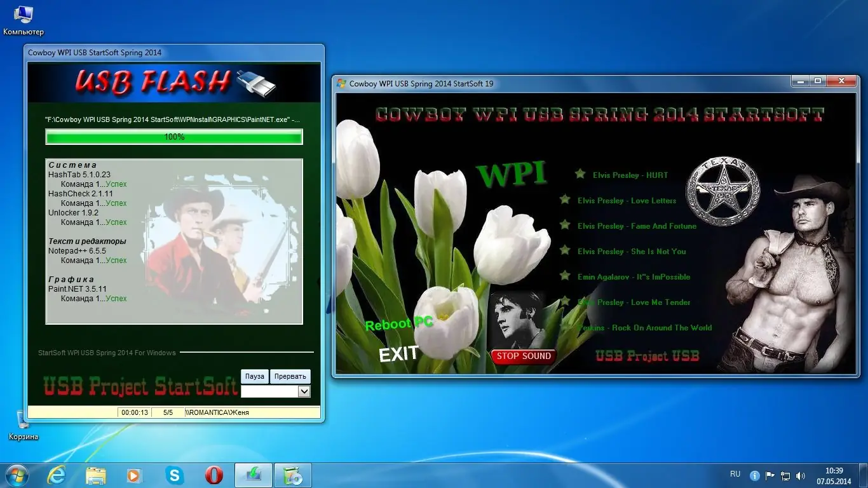Click the EXIT text

[399, 354]
